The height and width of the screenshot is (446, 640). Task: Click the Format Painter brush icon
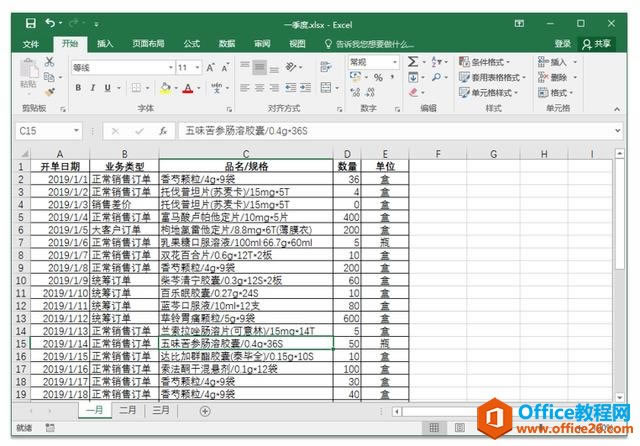[50, 92]
